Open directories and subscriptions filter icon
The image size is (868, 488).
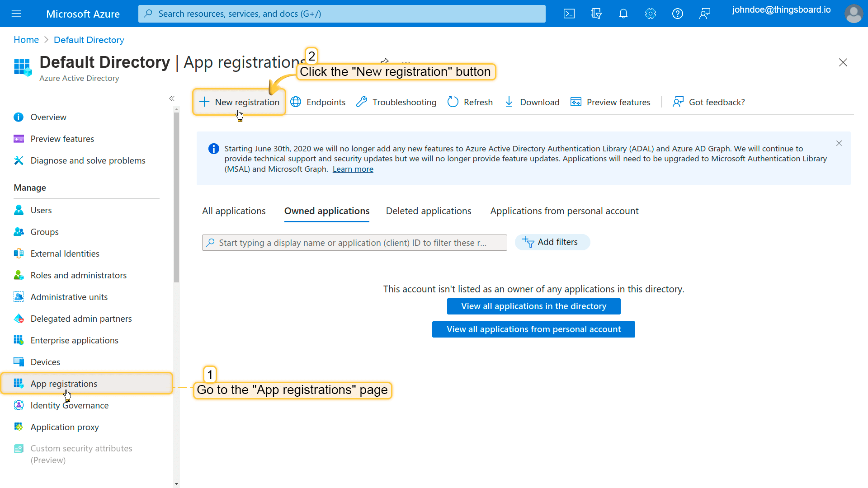pos(596,14)
